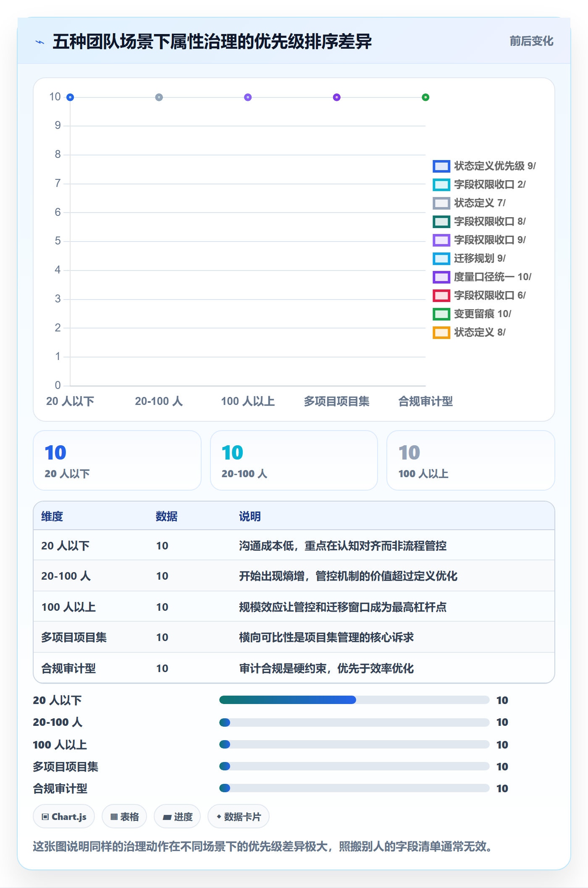Click the lightning icon beside the title

40,42
